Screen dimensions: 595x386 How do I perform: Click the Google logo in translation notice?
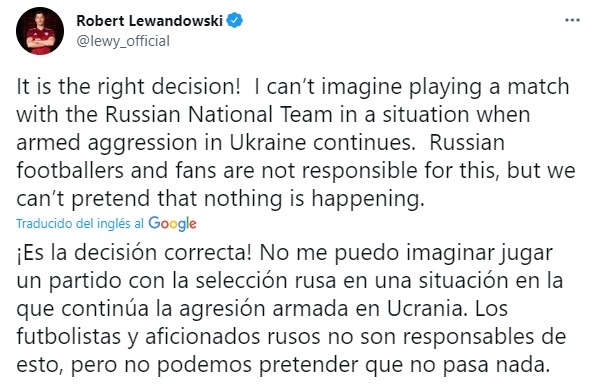click(172, 224)
